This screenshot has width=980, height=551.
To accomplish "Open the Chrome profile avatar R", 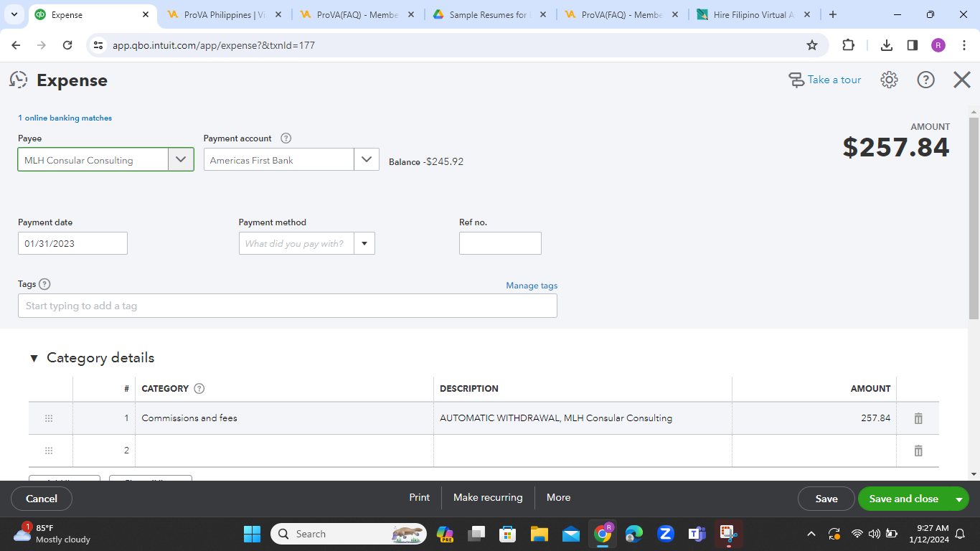I will click(x=938, y=45).
